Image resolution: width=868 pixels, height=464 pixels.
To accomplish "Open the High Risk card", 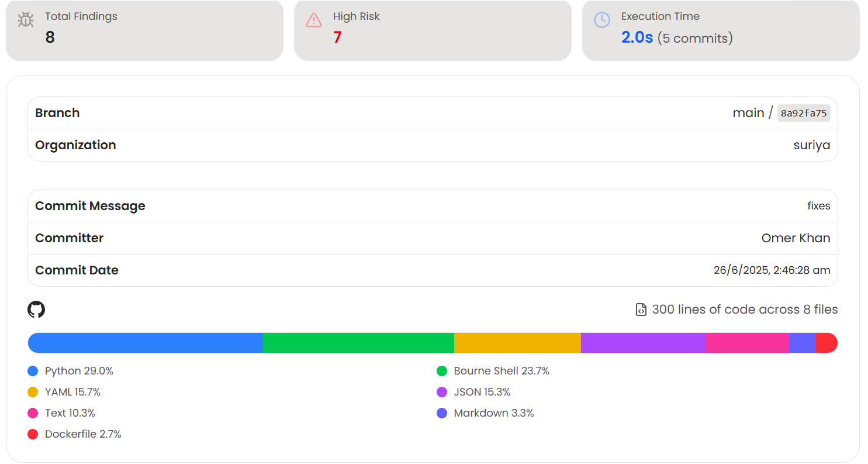I will pos(433,30).
